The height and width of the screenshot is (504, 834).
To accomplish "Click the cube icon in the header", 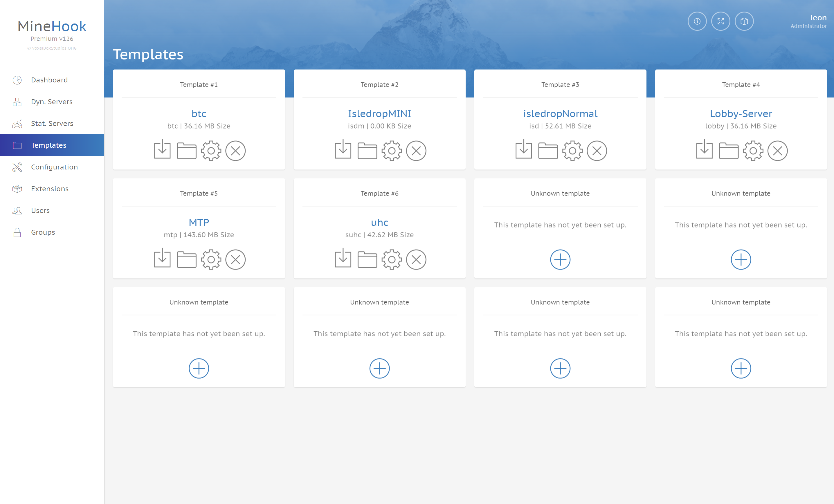I will click(744, 21).
